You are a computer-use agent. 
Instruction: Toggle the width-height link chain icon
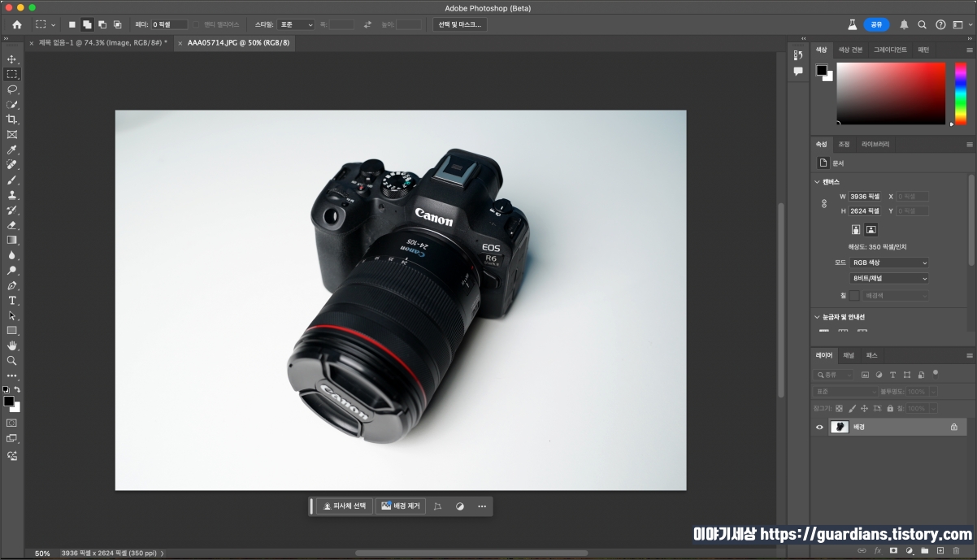point(823,204)
